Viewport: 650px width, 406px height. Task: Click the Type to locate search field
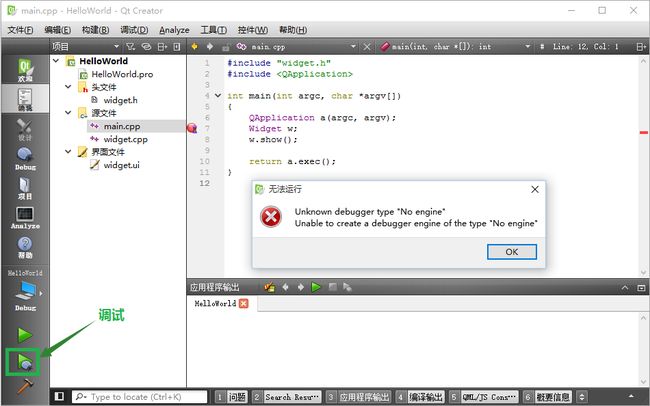(140, 397)
